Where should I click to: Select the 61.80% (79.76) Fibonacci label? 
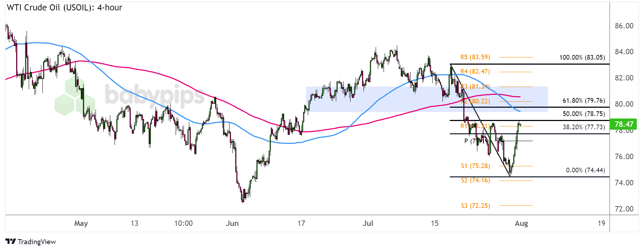(x=584, y=101)
